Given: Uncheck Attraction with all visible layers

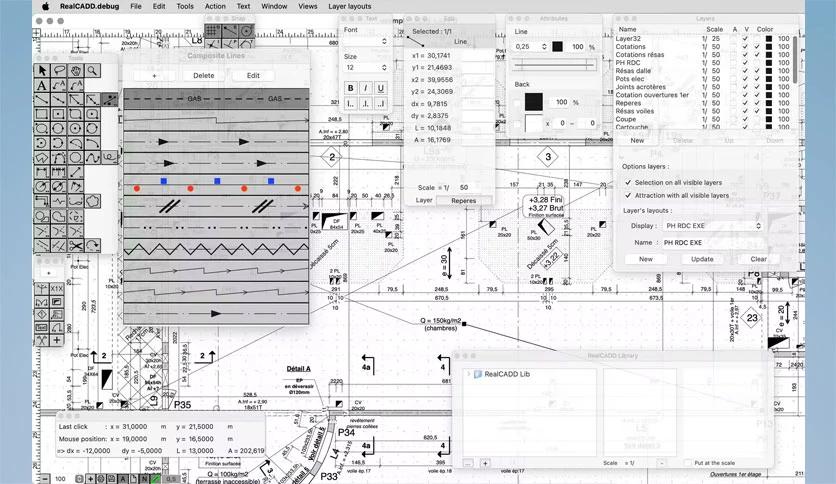Looking at the screenshot, I should pos(628,196).
